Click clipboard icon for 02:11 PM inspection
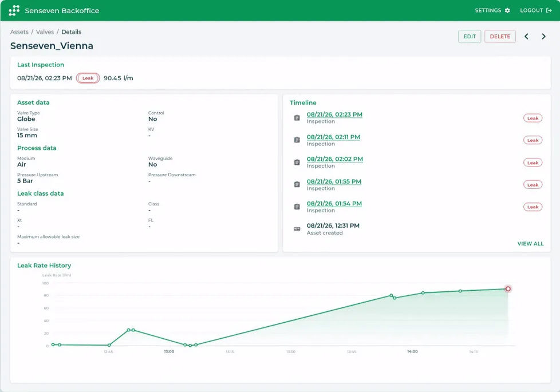The image size is (560, 392). (x=297, y=140)
